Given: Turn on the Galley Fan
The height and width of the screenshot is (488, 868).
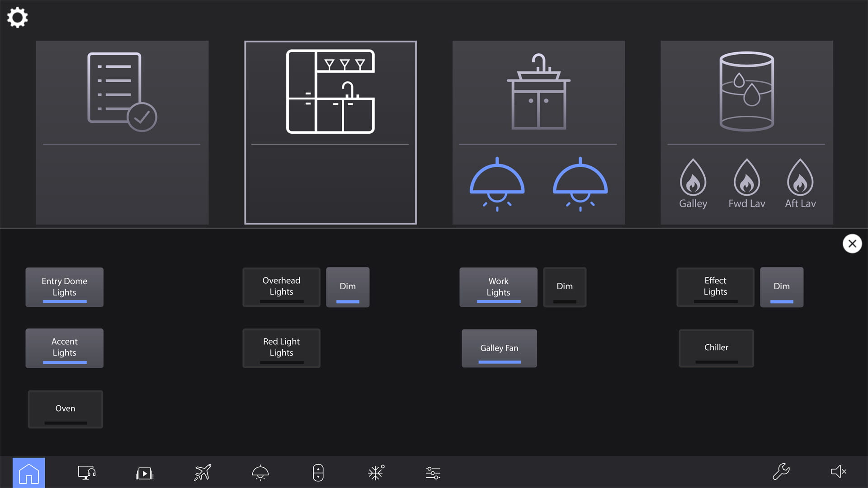Looking at the screenshot, I should click(x=499, y=348).
